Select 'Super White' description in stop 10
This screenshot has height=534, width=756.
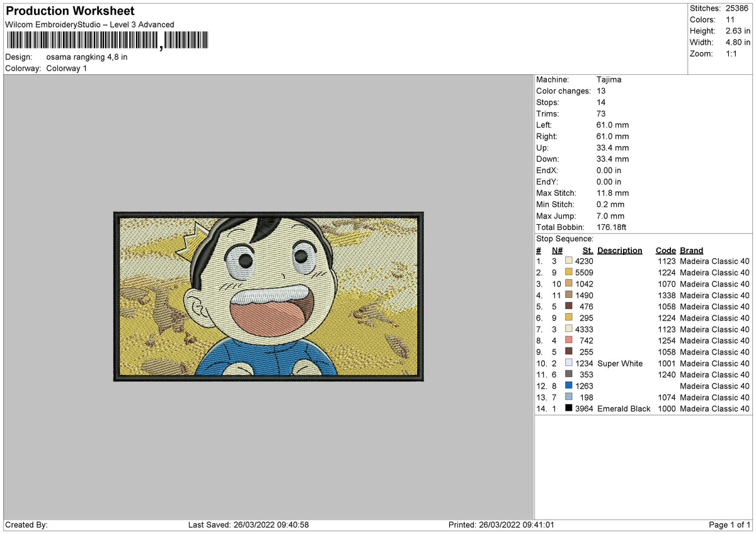(620, 363)
